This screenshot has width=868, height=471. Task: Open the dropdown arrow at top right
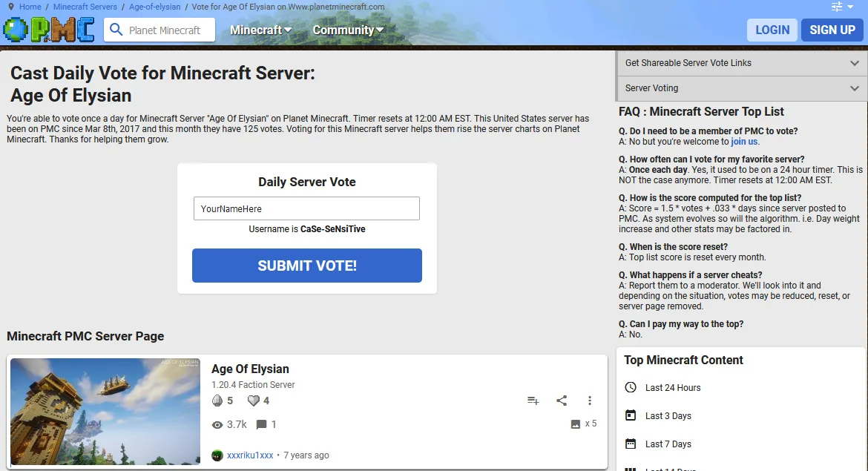coord(849,7)
